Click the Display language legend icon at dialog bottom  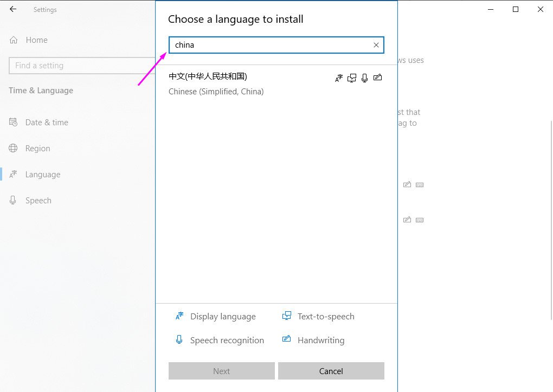click(x=179, y=316)
